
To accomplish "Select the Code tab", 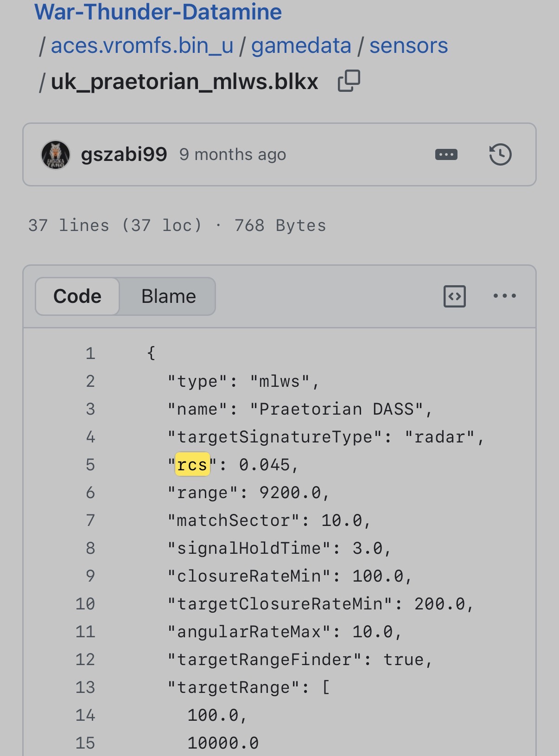I will pos(77,296).
